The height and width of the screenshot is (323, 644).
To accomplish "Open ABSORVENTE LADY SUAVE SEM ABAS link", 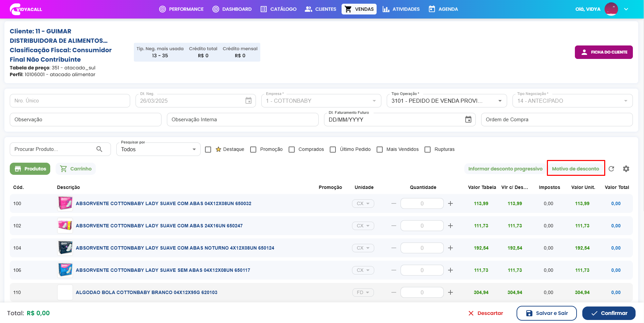I will pyautogui.click(x=163, y=270).
